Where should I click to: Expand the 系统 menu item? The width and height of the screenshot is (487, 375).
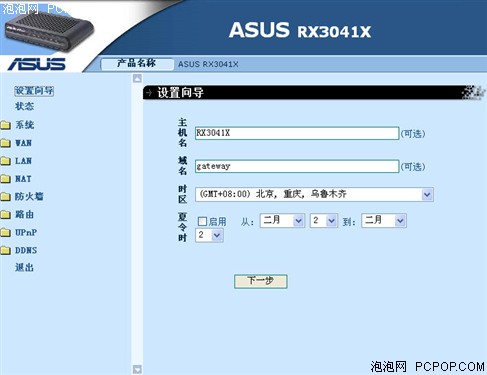coord(24,125)
